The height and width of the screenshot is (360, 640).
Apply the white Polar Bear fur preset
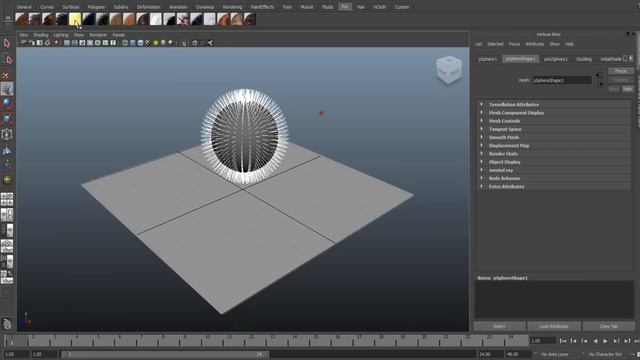click(x=156, y=19)
